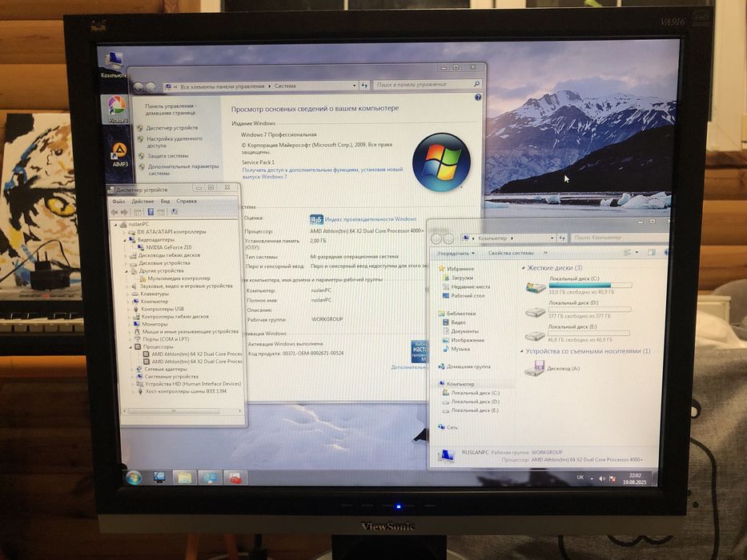Viewport: 747px width, 560px height.
Task: Click the Мониторы category icon
Action: [136, 324]
